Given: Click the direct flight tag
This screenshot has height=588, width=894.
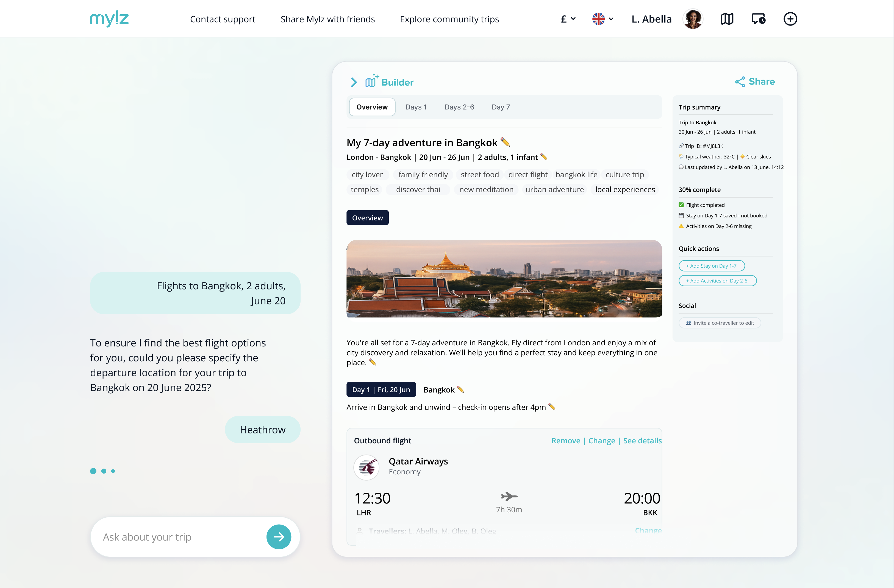Looking at the screenshot, I should coord(528,175).
